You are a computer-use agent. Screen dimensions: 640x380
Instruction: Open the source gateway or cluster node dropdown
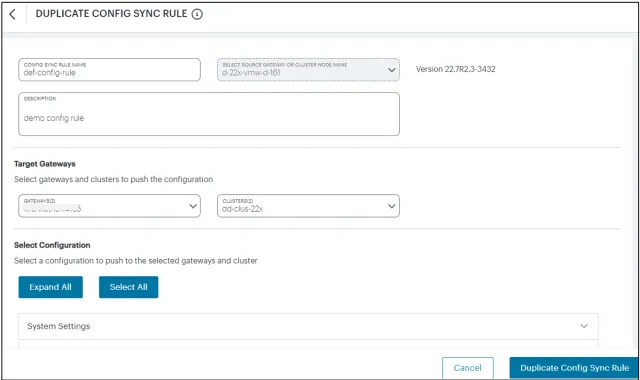pyautogui.click(x=308, y=69)
